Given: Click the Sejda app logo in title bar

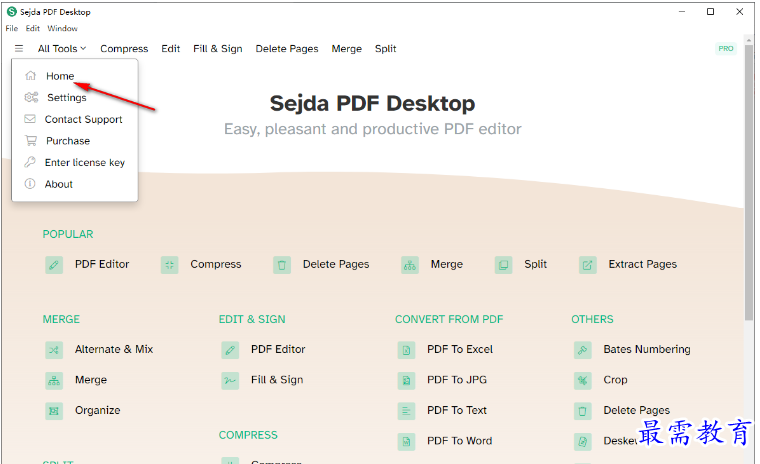Looking at the screenshot, I should pos(12,12).
